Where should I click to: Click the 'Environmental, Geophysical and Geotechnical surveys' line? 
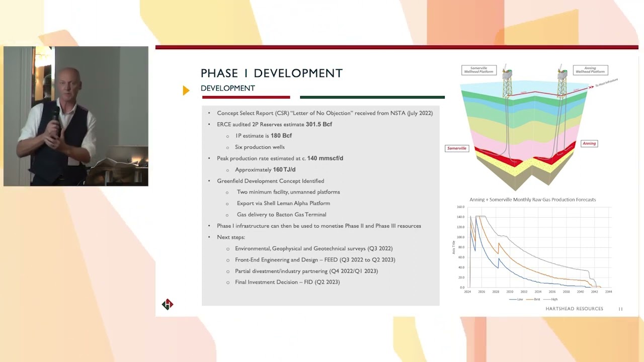click(x=313, y=248)
